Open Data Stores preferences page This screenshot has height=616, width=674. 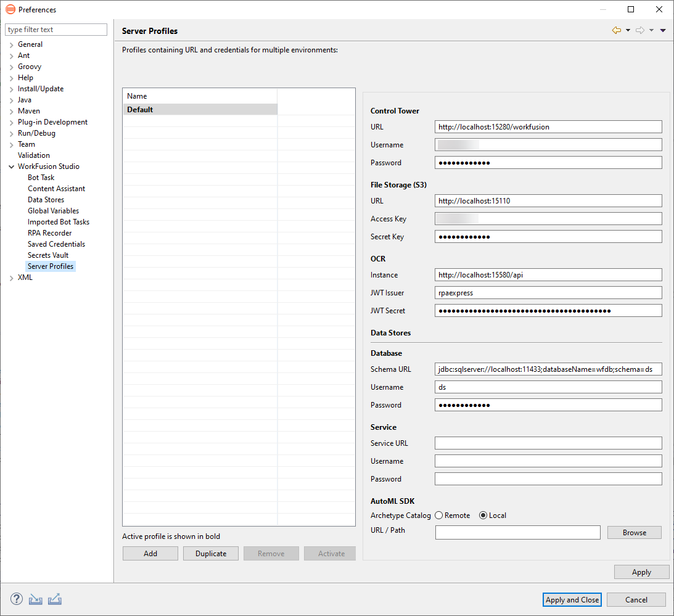tap(46, 200)
